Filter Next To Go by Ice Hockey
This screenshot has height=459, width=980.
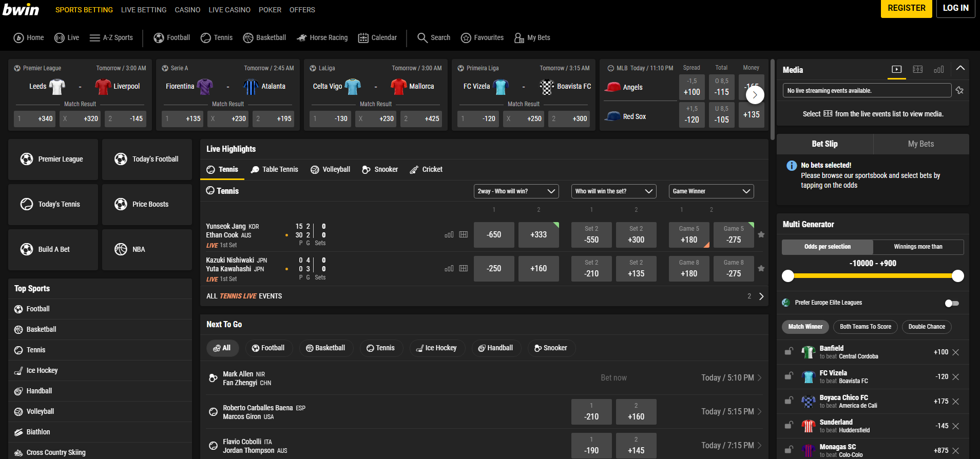click(x=436, y=348)
